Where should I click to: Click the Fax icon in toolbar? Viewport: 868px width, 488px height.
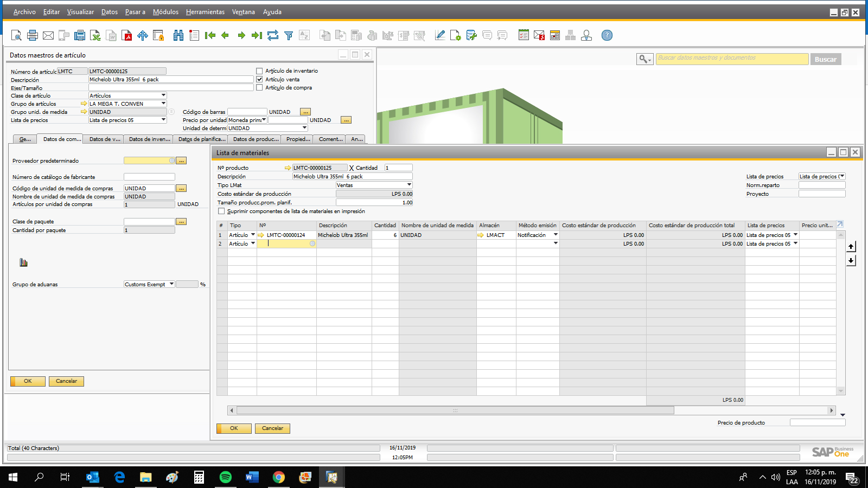[x=80, y=35]
